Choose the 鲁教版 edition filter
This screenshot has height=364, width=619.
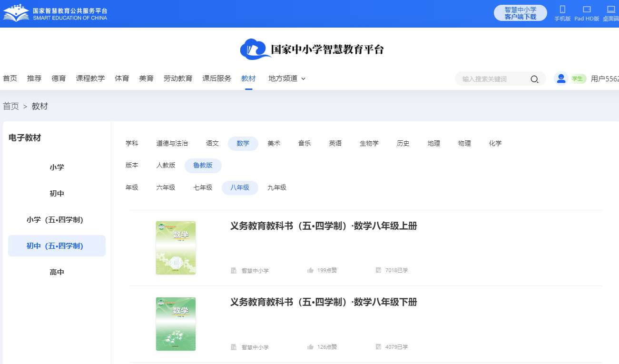(x=203, y=166)
